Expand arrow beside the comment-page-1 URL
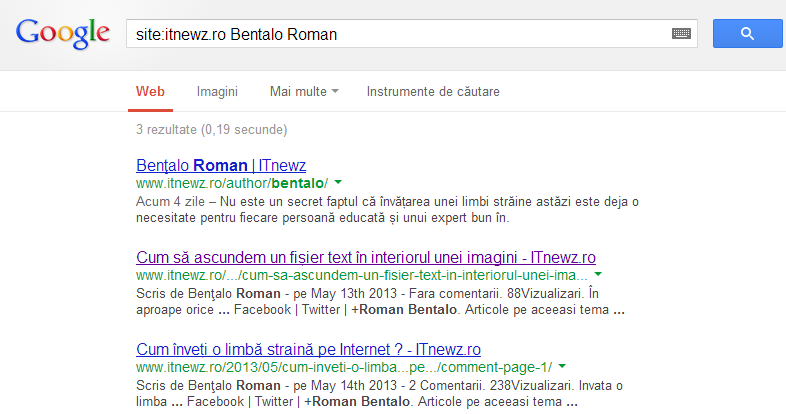Screen dimensions: 786x414 tap(562, 367)
